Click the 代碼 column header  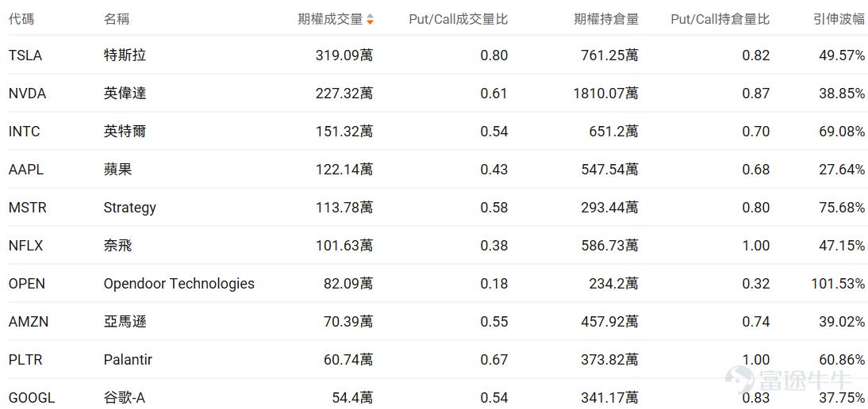click(x=21, y=19)
